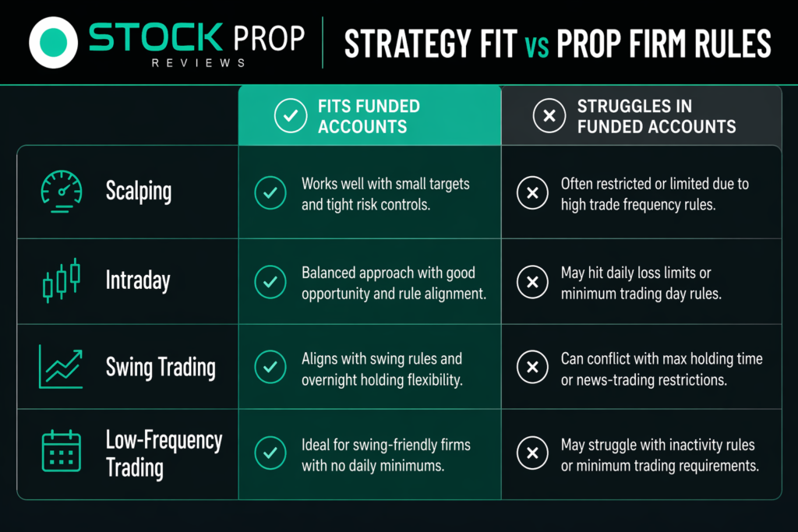Click the X icon in Low-Frequency row
This screenshot has height=532, width=798.
[533, 455]
